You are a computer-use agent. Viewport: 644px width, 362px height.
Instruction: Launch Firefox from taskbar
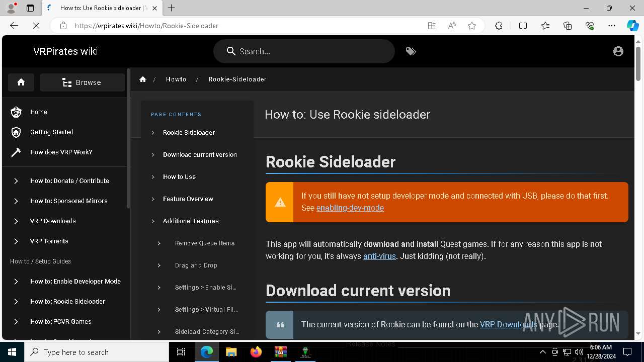[256, 352]
